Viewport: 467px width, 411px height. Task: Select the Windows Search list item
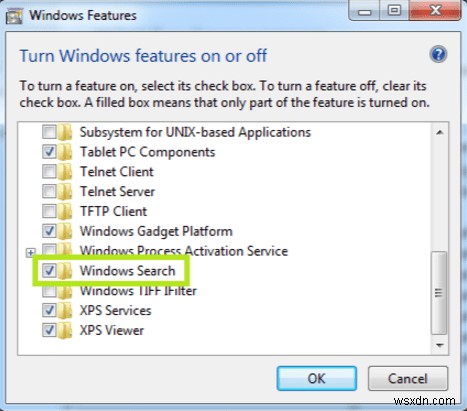point(127,271)
